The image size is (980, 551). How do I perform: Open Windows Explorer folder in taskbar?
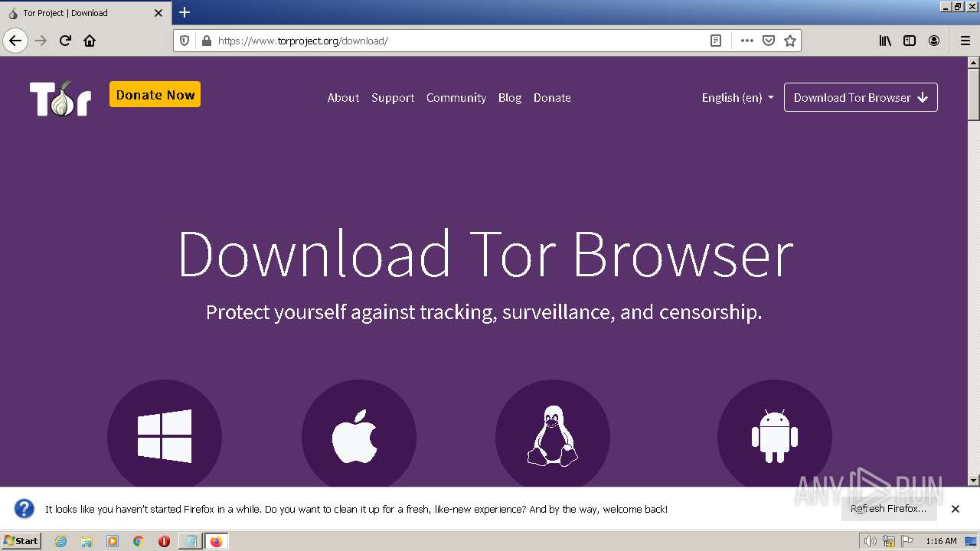tap(87, 541)
